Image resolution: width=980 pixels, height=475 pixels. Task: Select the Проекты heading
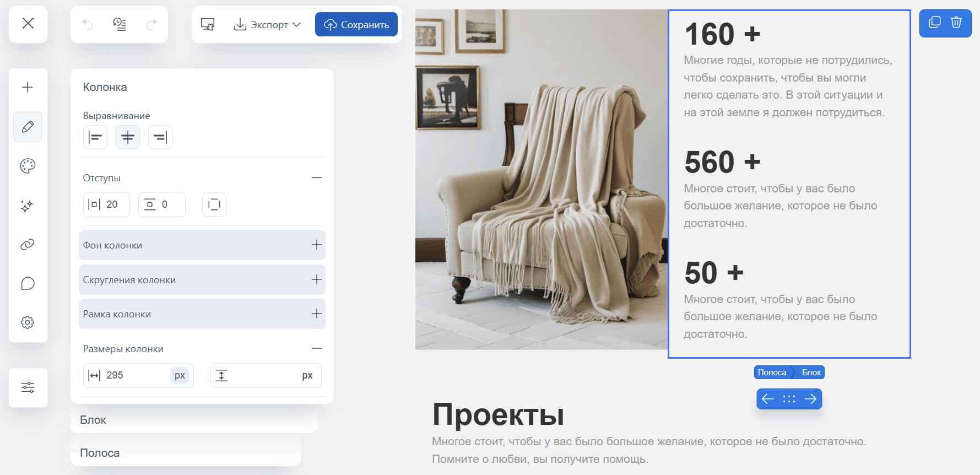coord(498,414)
